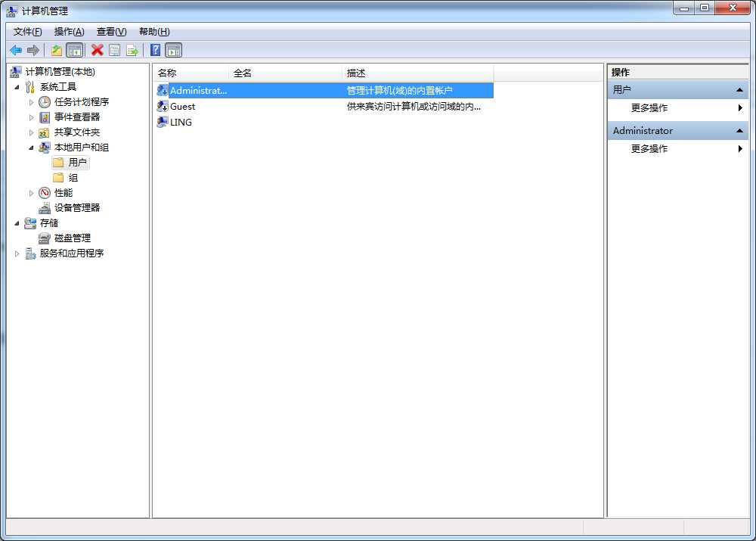The height and width of the screenshot is (541, 756).
Task: Click the LING user account icon
Action: coord(163,122)
